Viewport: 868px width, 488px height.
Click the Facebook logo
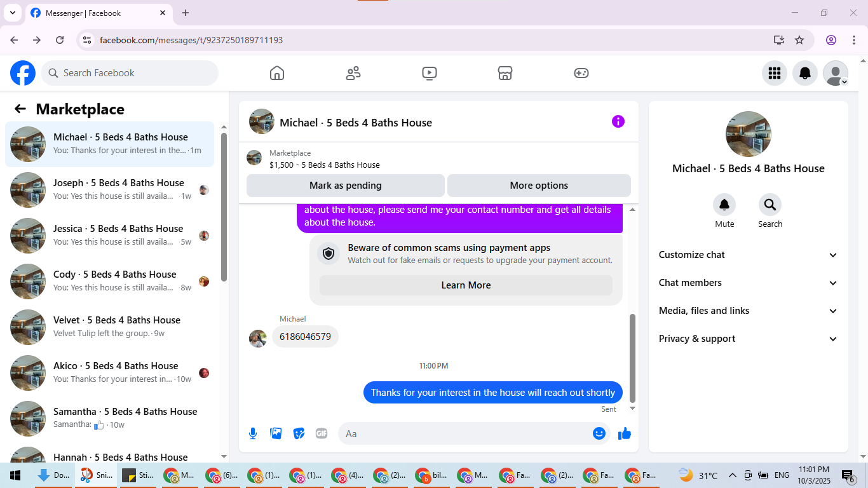pos(23,73)
